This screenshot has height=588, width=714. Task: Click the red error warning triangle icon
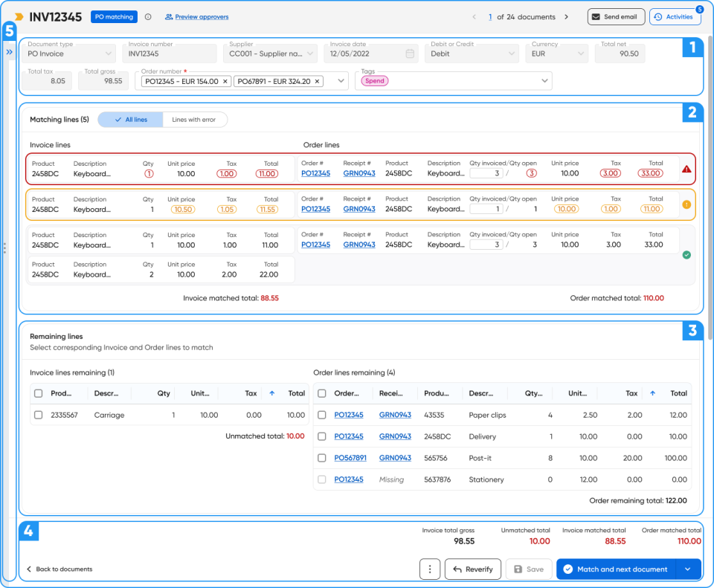point(686,169)
